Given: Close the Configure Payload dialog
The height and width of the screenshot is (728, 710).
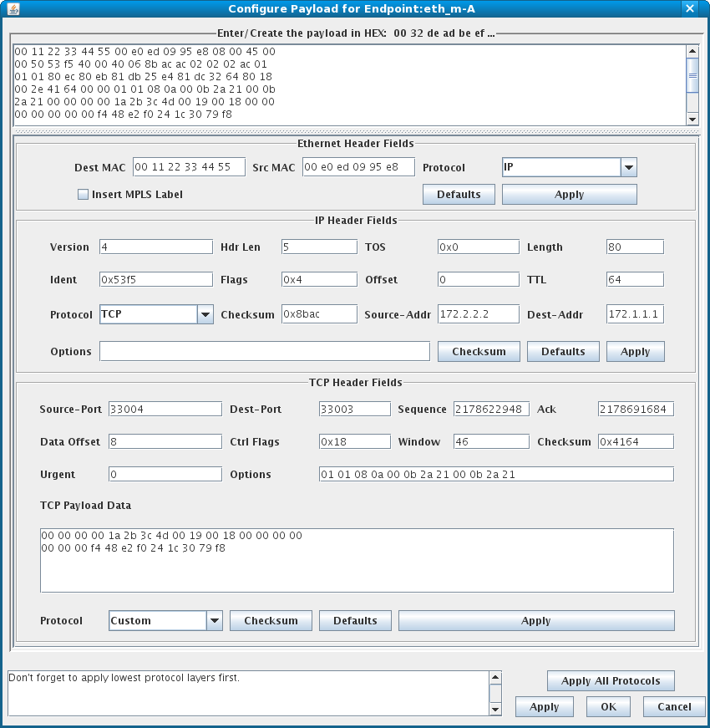Looking at the screenshot, I should [690, 8].
